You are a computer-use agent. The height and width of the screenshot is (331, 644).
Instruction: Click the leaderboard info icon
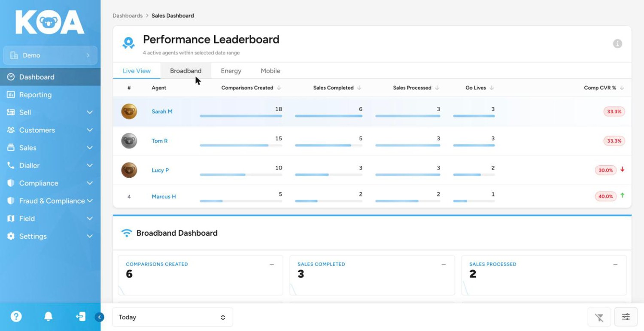tap(617, 43)
